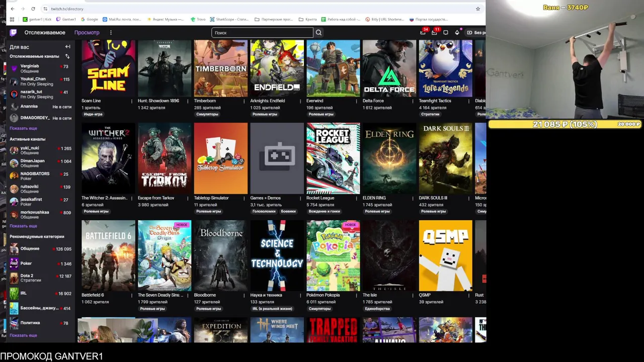
Task: Open Tabletop Simulator category thumbnail
Action: [221, 158]
